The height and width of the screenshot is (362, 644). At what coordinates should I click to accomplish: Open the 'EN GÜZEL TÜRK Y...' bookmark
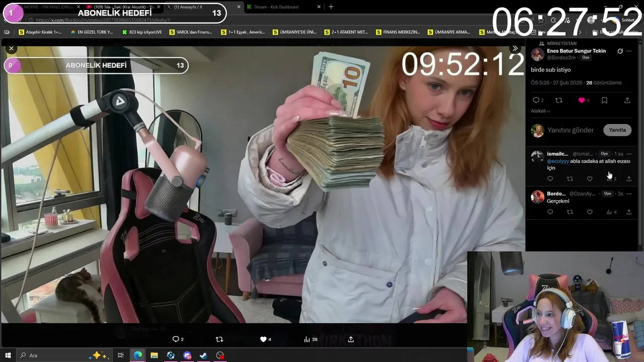(92, 32)
